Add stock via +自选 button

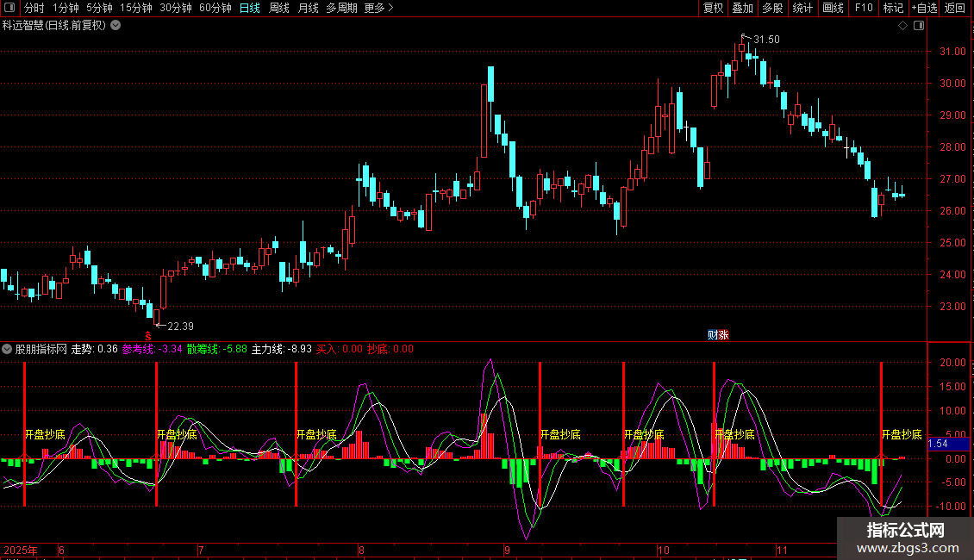pyautogui.click(x=924, y=8)
